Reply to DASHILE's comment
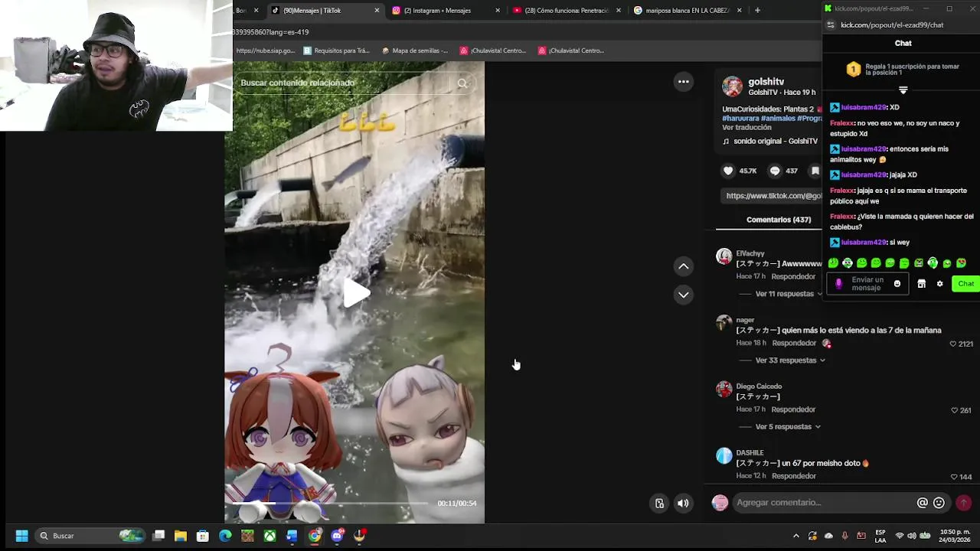The image size is (980, 551). 793,476
